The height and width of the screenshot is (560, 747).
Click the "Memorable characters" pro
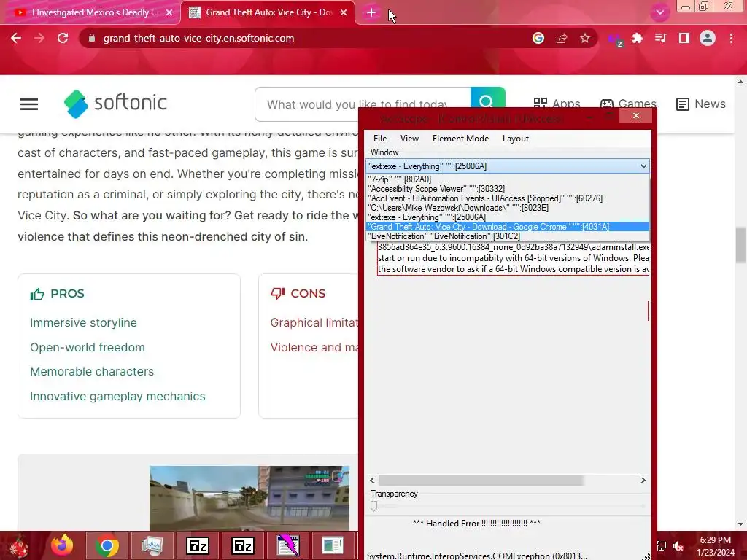(92, 371)
